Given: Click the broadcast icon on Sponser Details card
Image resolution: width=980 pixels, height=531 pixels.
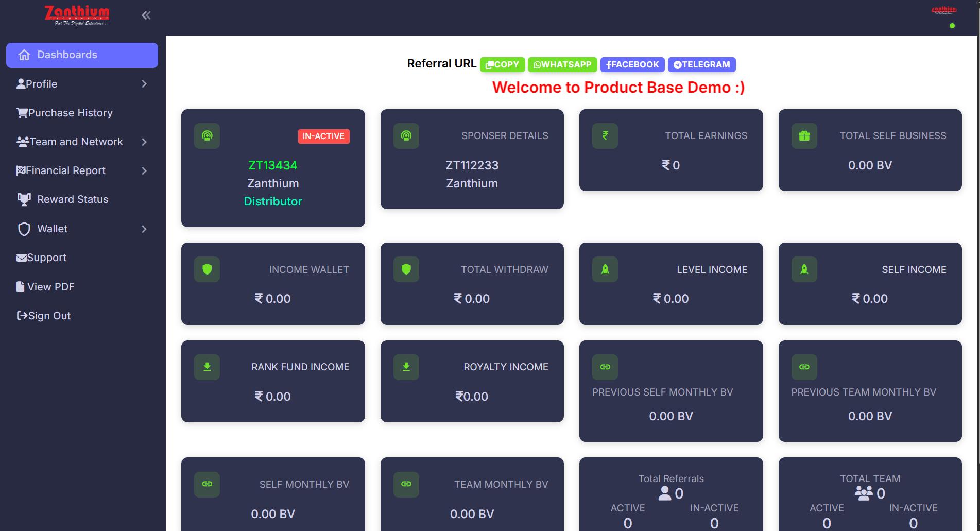Looking at the screenshot, I should (406, 136).
